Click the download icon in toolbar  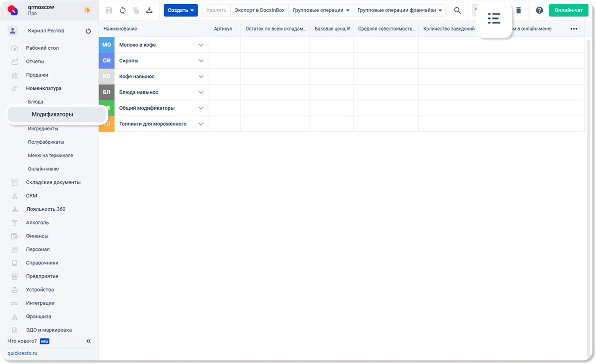tap(149, 11)
